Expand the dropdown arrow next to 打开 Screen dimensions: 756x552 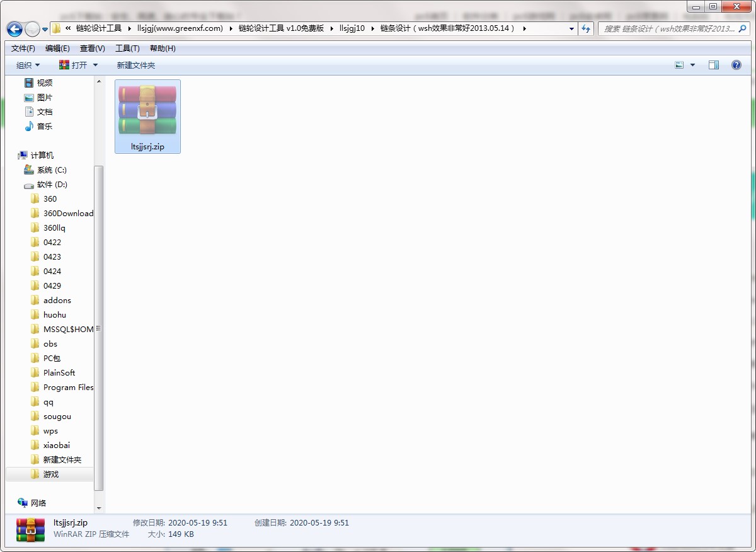96,65
